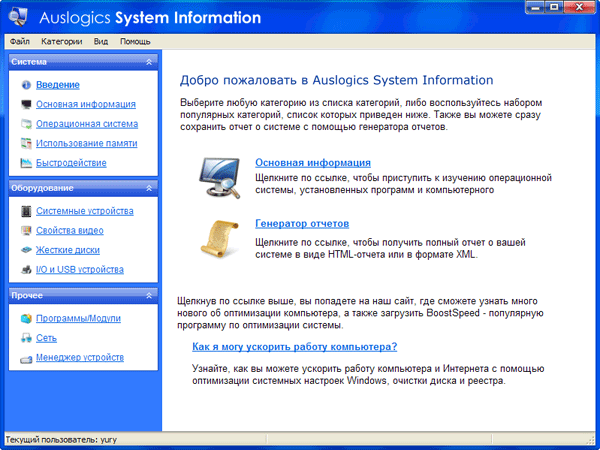Screen dimensions: 600x450
Task: Click the Auslogics app icon in title bar
Action: tap(18, 16)
